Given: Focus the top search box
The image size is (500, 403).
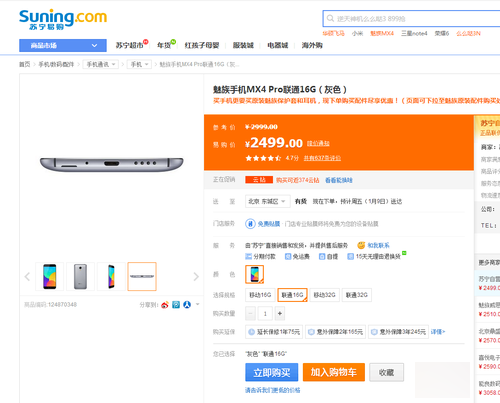Looking at the screenshot, I should (x=411, y=18).
